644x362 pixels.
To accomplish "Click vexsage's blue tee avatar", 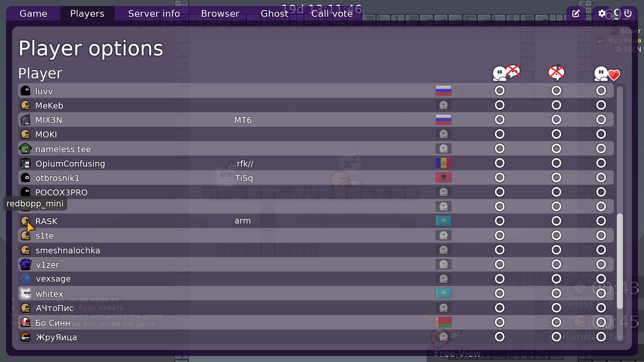I will tap(25, 279).
